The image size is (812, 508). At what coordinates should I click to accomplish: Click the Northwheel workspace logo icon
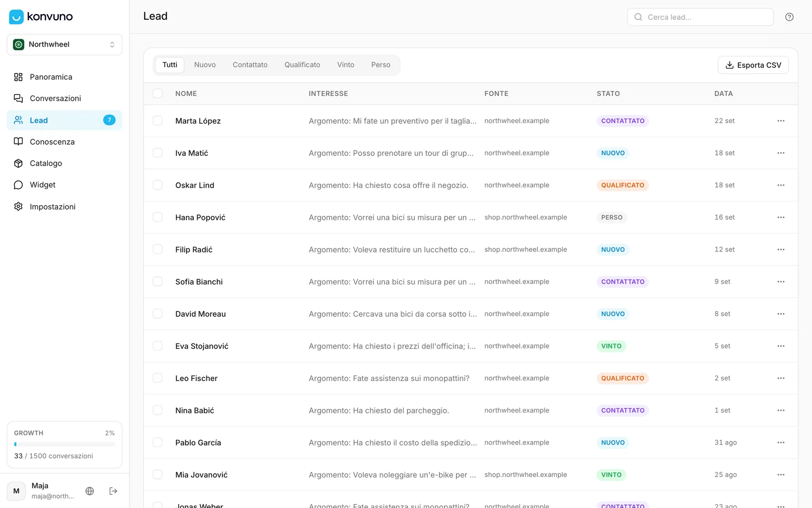pyautogui.click(x=19, y=45)
